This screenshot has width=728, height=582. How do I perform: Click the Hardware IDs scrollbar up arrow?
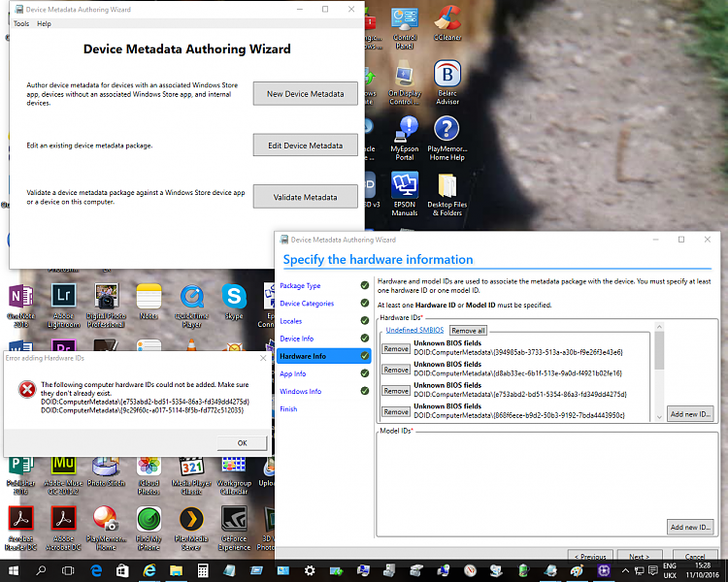point(659,327)
